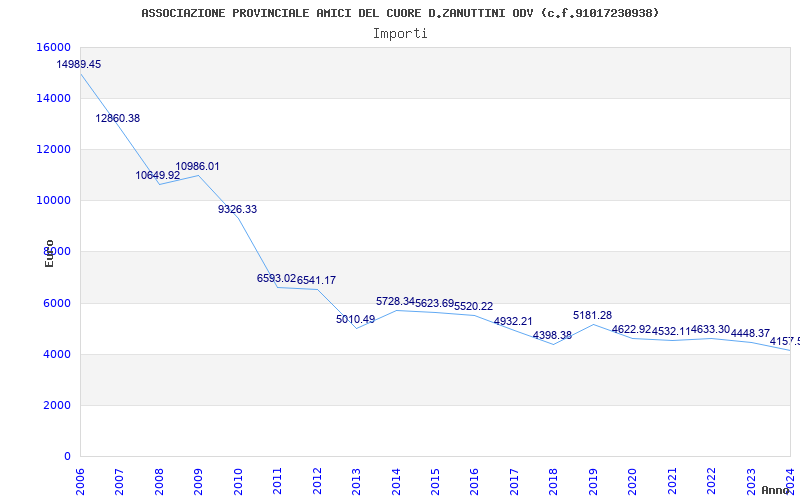Click the x-axis year label 2022
Viewport: 800px width, 500px height.
point(711,482)
